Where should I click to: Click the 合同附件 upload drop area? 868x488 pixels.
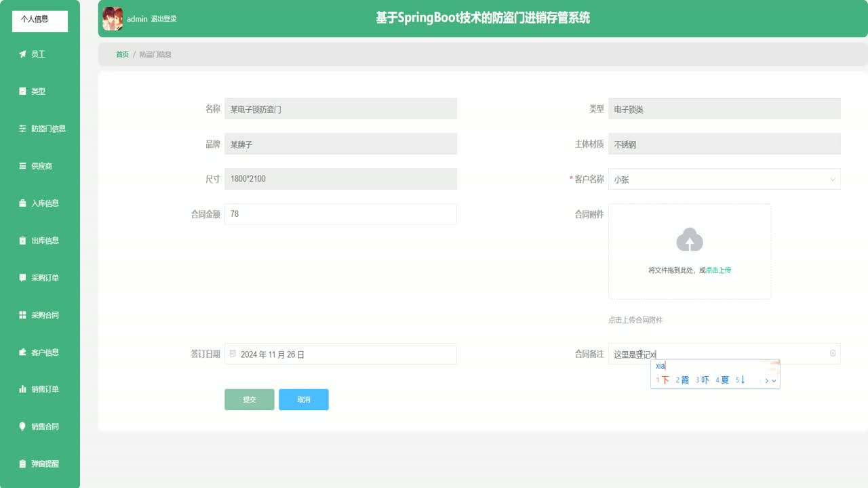(x=690, y=251)
